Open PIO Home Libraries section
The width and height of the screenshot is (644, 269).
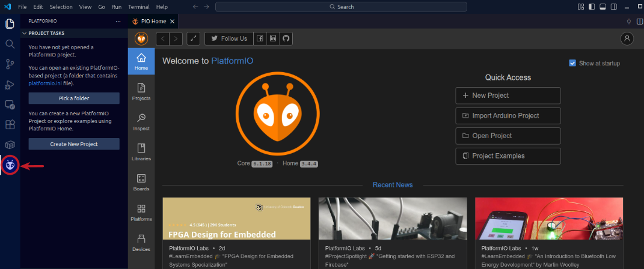click(141, 152)
